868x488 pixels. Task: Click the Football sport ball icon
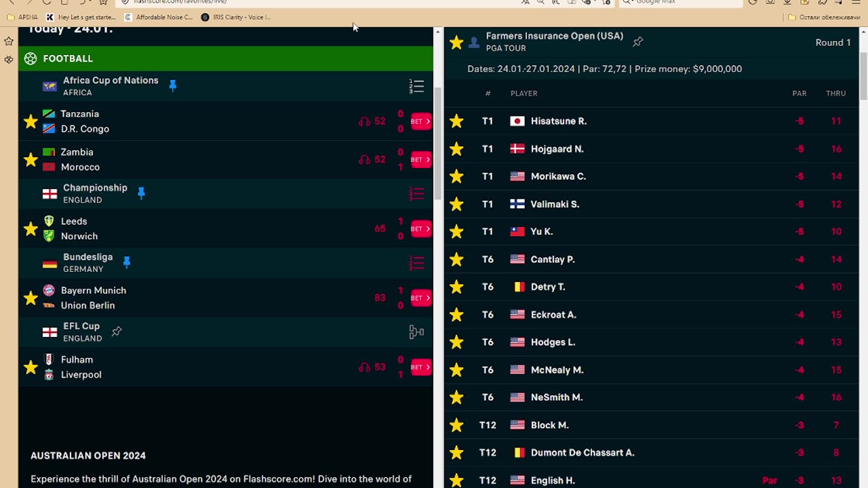pyautogui.click(x=31, y=58)
